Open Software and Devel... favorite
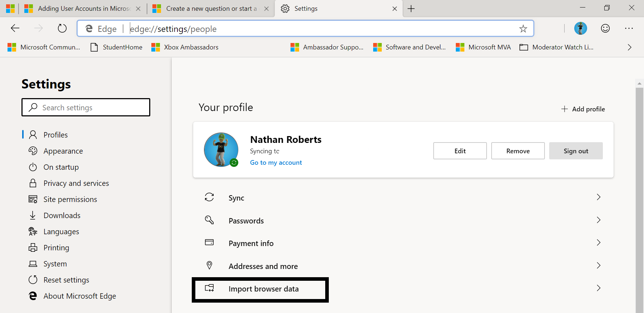The height and width of the screenshot is (313, 644). pyautogui.click(x=409, y=47)
